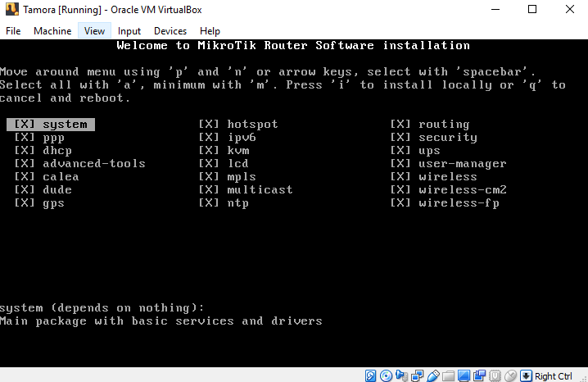588x382 pixels.
Task: Click the window resize grip corner
Action: (583, 379)
